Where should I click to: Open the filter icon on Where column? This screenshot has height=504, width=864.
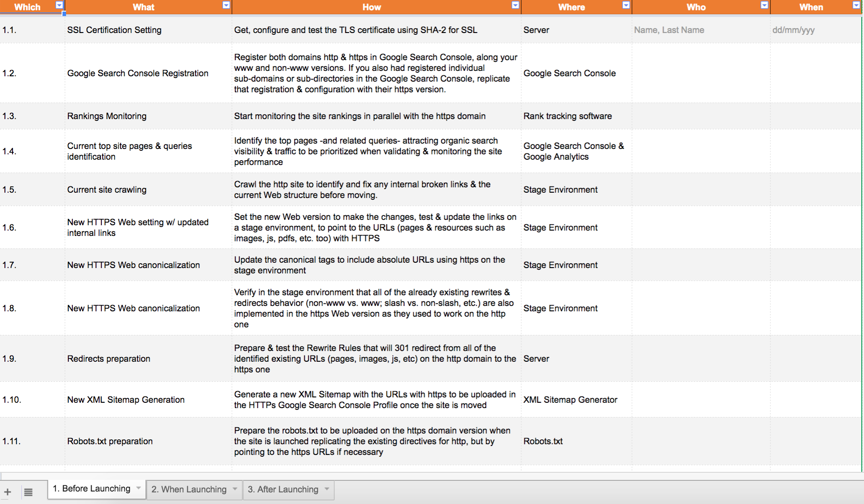pos(626,5)
